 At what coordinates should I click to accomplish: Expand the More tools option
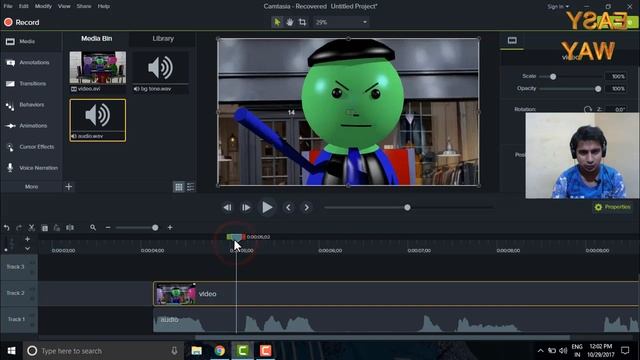(31, 187)
